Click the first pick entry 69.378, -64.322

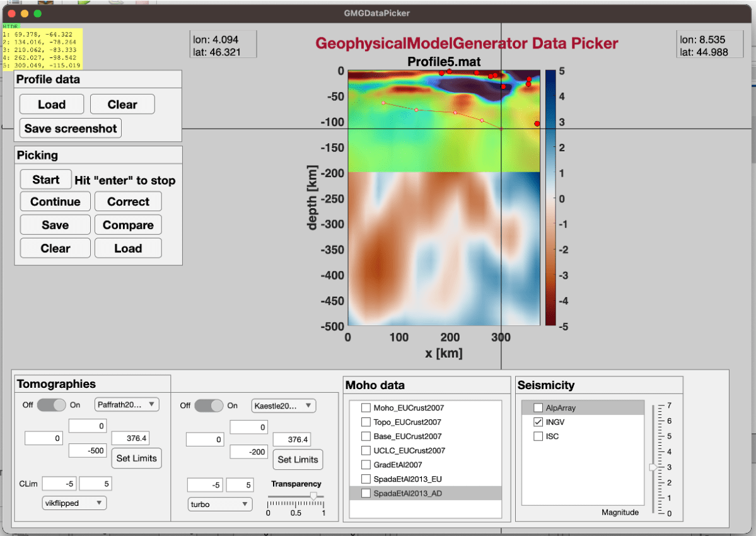coord(38,34)
